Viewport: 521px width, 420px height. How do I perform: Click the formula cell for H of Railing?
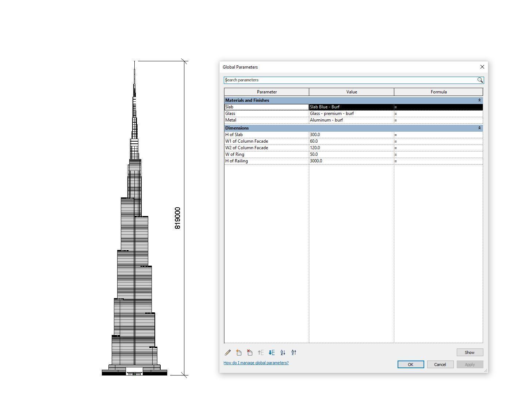coord(438,161)
